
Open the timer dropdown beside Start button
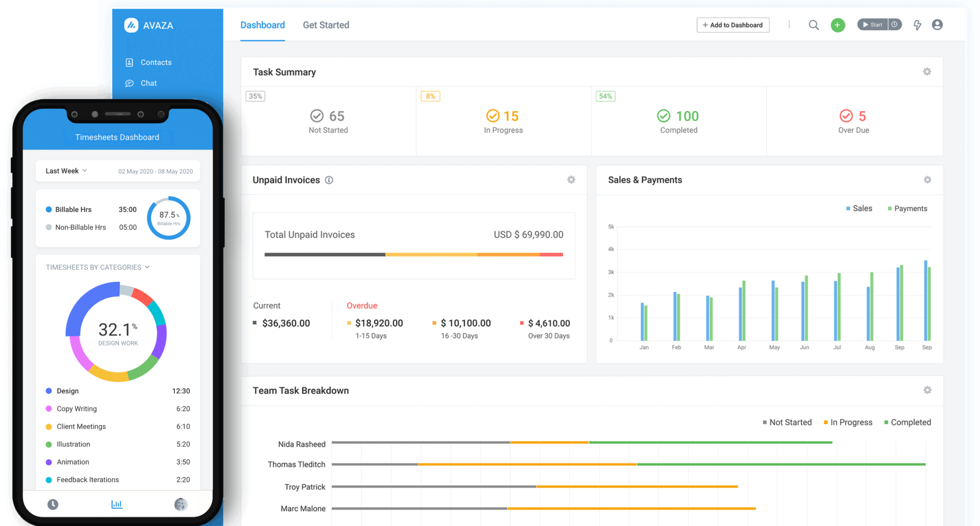[x=894, y=24]
